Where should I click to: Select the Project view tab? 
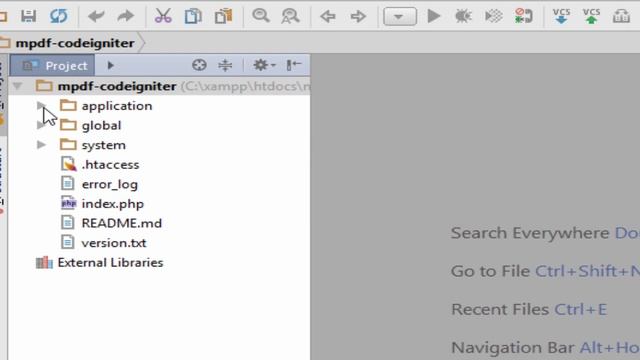tap(53, 65)
